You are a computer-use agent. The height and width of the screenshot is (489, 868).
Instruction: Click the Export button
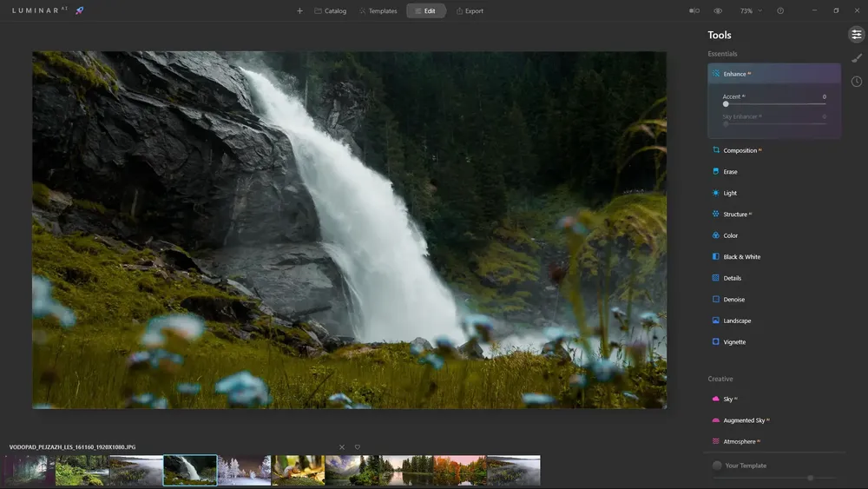click(470, 10)
